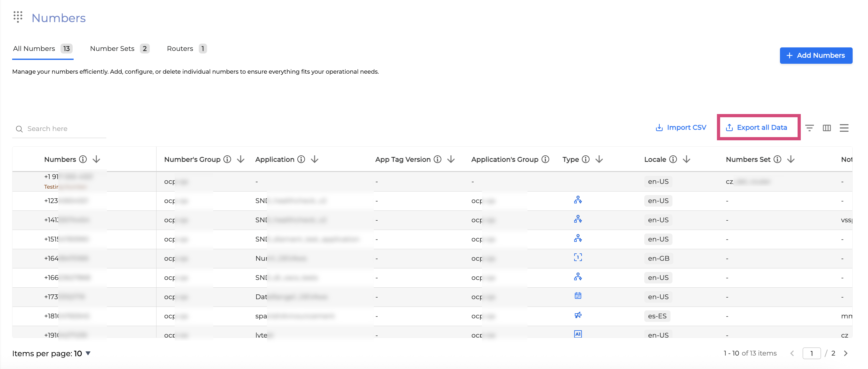Click the calendar type icon in the +173 row
868x369 pixels.
click(578, 296)
